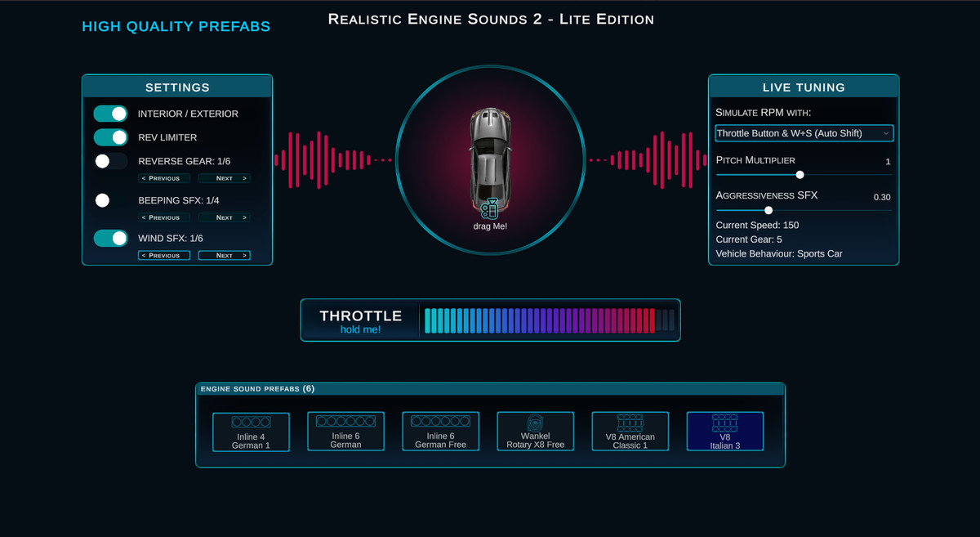980x537 pixels.
Task: Switch off the Wind SFX toggle
Action: (x=111, y=238)
